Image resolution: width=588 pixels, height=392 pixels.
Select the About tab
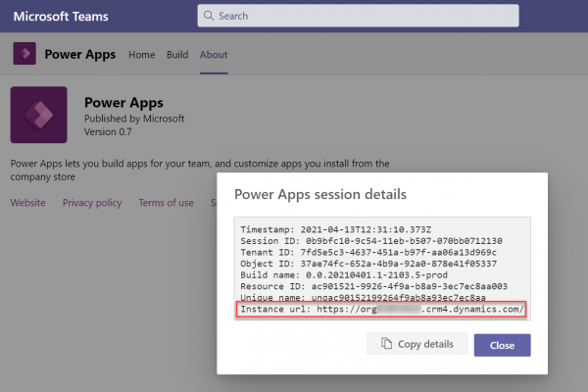214,55
